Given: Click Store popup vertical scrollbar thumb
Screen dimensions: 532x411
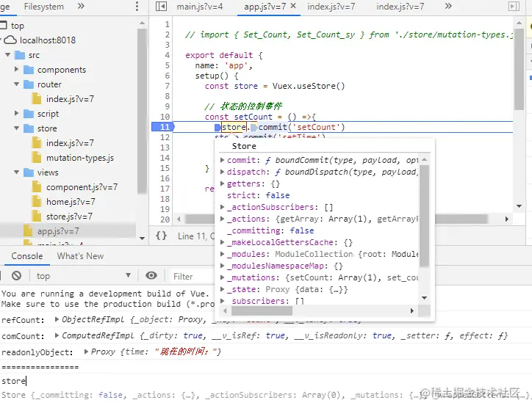Looking at the screenshot, I should pyautogui.click(x=424, y=217).
